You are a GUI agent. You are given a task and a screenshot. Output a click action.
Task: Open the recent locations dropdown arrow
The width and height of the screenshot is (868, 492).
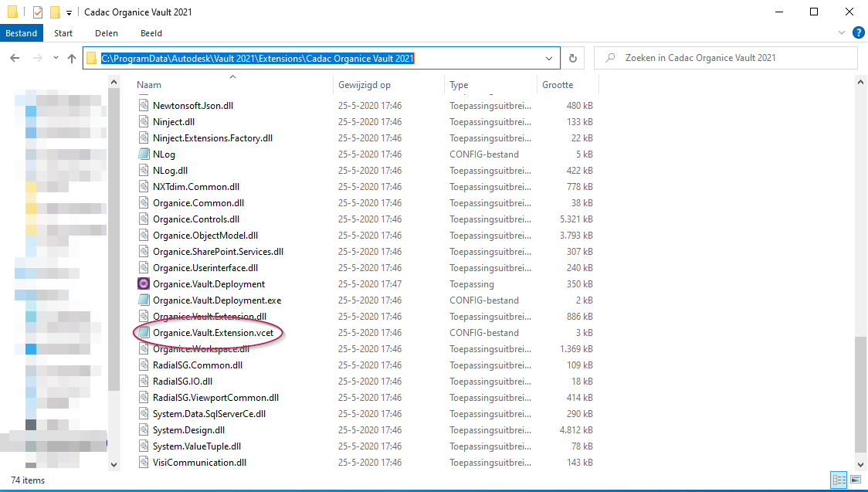(56, 58)
